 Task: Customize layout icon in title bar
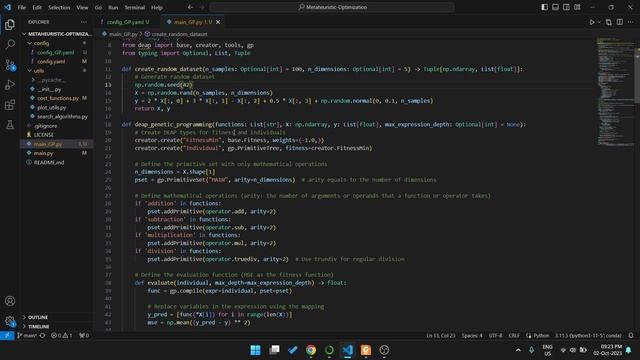pos(577,7)
